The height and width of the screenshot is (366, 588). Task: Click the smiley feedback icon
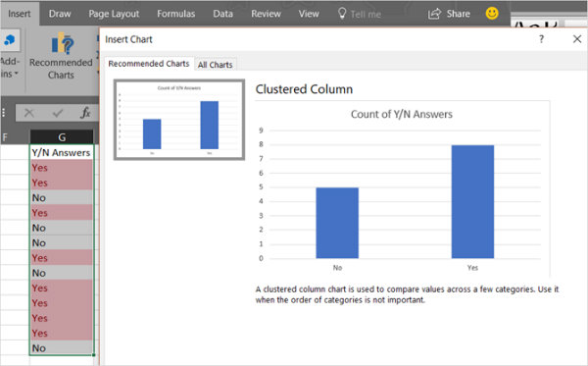(x=492, y=14)
